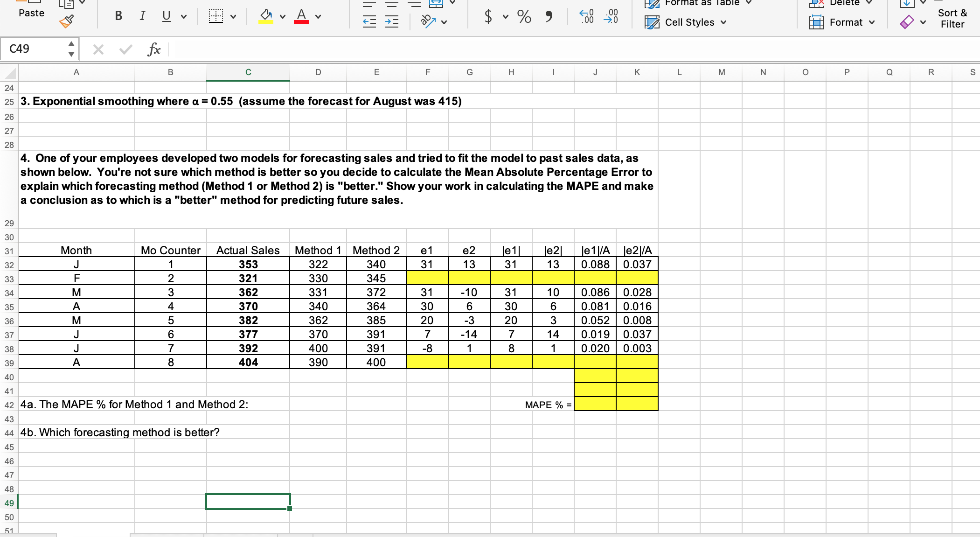Image resolution: width=980 pixels, height=537 pixels.
Task: Select the Increase Indent icon
Action: [391, 21]
